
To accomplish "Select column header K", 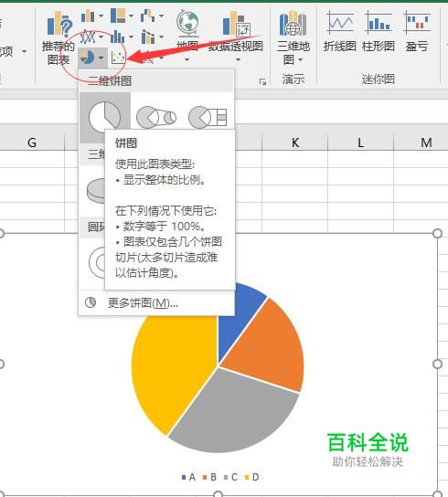I will [x=295, y=143].
